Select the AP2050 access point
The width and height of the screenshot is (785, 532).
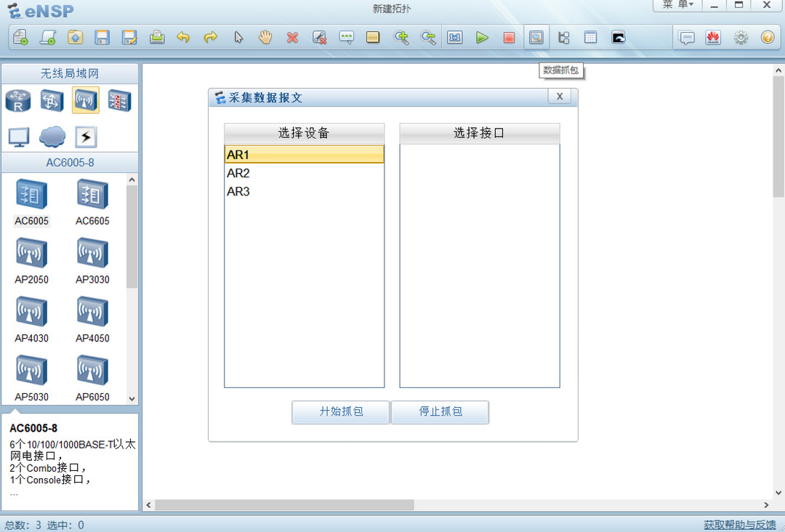point(31,256)
